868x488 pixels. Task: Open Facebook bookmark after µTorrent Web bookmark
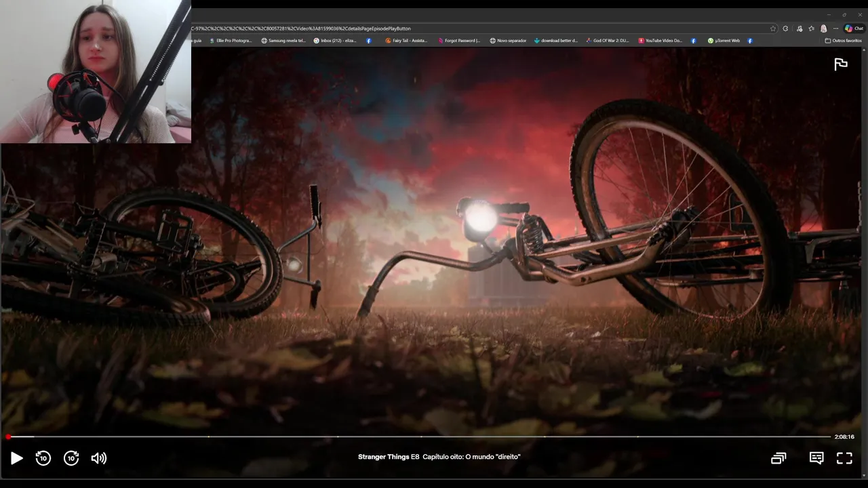pyautogui.click(x=750, y=41)
